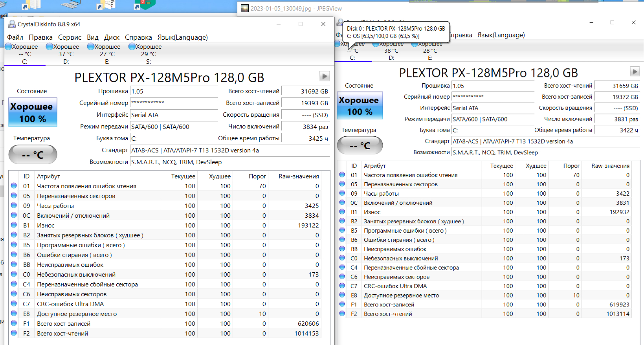Click status circle of row F1 in left window

coord(14,323)
